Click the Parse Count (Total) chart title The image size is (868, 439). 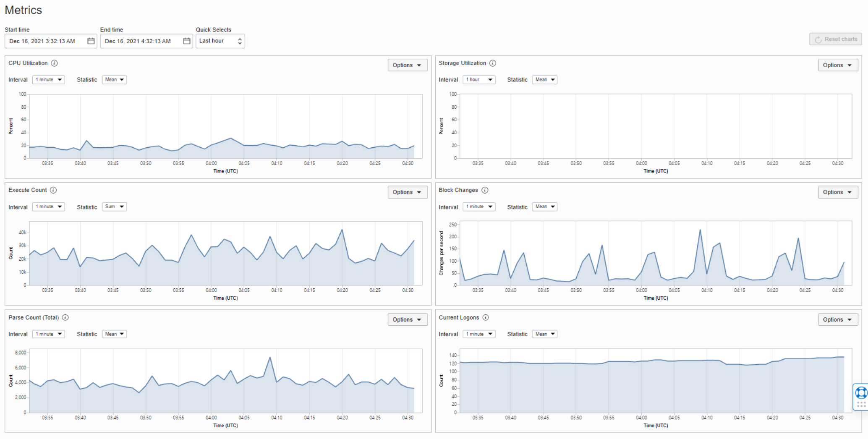click(34, 318)
